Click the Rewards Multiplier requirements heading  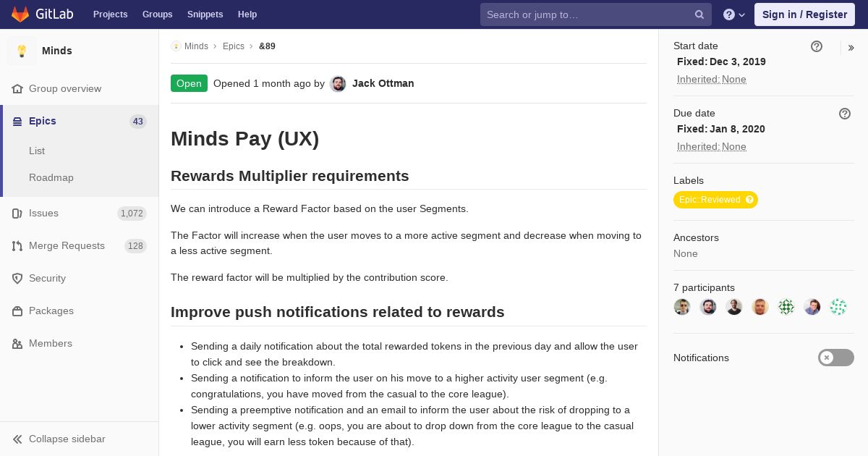point(290,176)
